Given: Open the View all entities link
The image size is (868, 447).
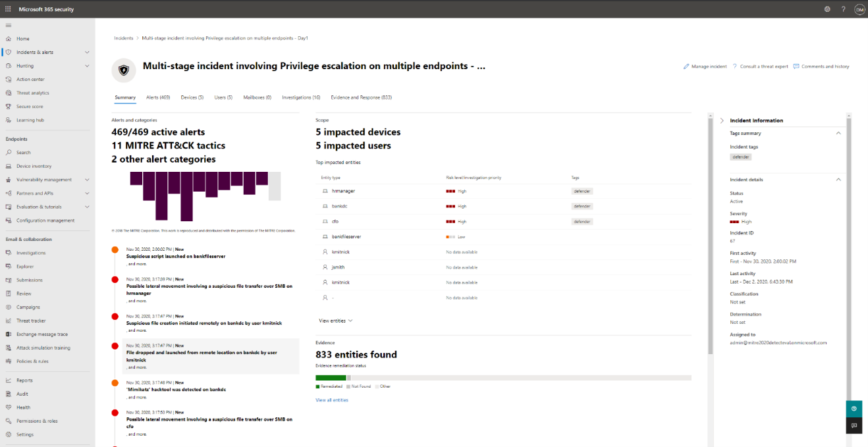Looking at the screenshot, I should coord(331,400).
